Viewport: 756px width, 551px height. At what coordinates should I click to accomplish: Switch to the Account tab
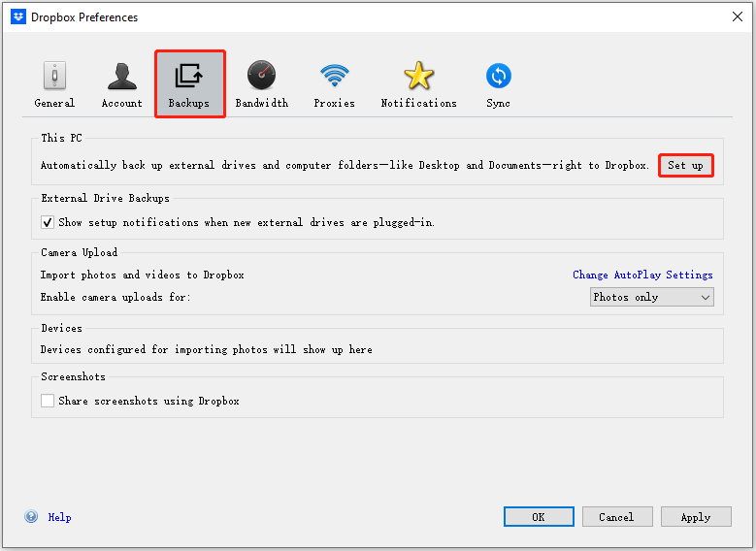point(122,83)
